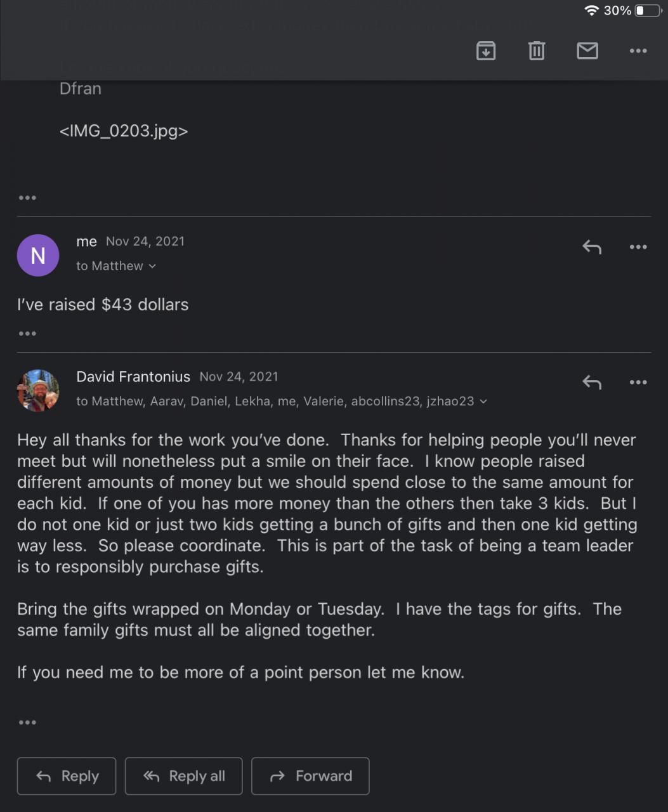668x812 pixels.
Task: Tap the purple N avatar
Action: click(x=38, y=255)
